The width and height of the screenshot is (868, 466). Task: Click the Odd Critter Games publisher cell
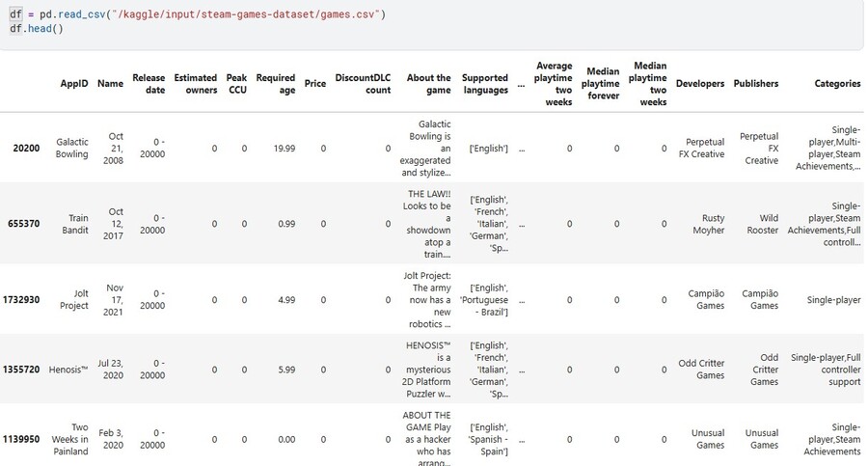pyautogui.click(x=765, y=370)
